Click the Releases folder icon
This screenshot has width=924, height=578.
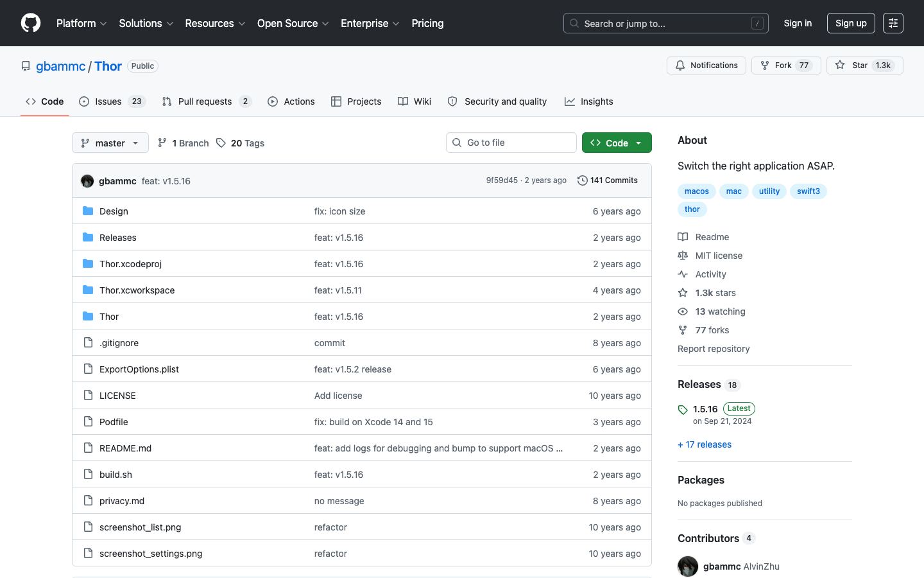pos(88,237)
